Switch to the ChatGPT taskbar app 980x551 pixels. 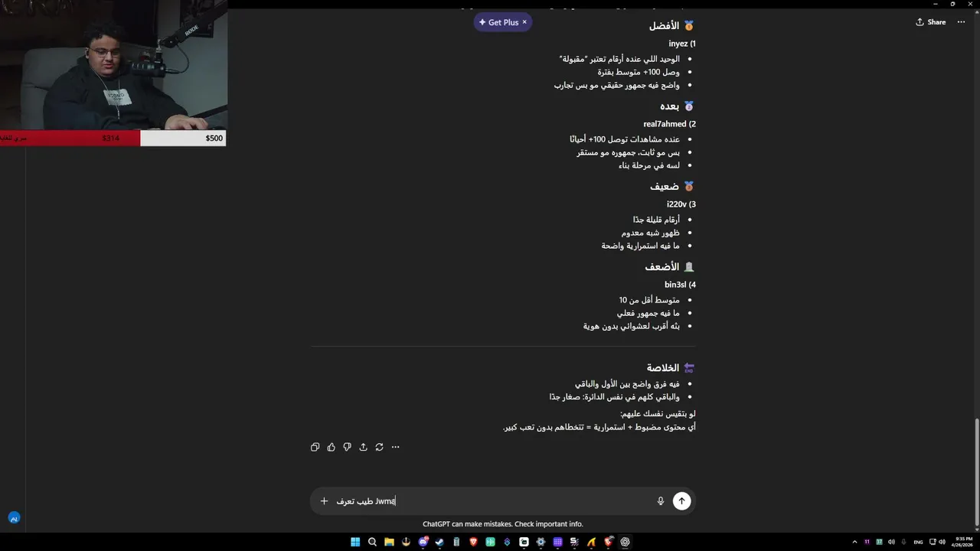(x=625, y=542)
